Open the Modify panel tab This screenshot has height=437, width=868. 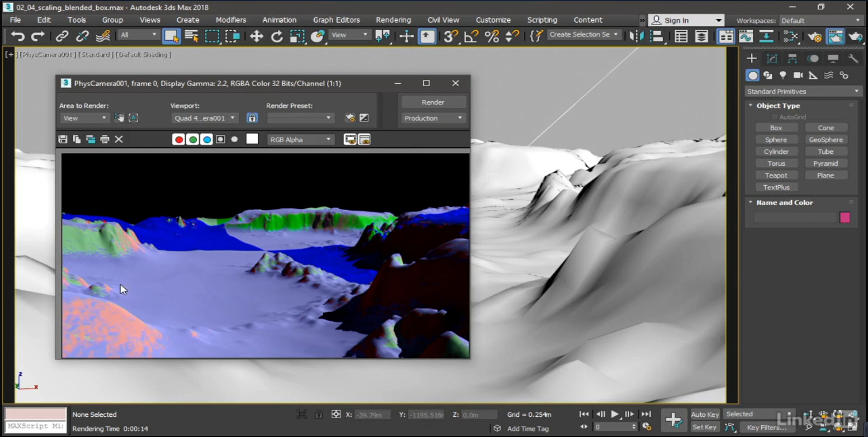click(772, 58)
